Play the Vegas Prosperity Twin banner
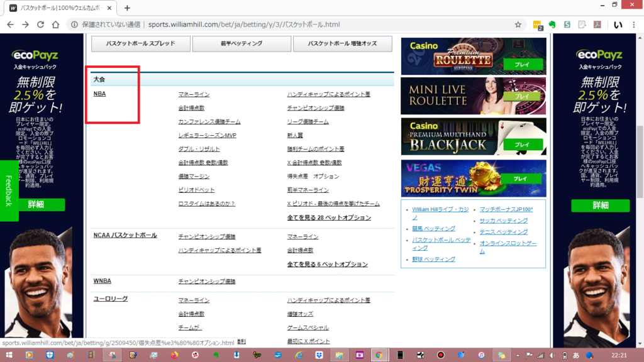This screenshot has width=644, height=362. pos(520,178)
